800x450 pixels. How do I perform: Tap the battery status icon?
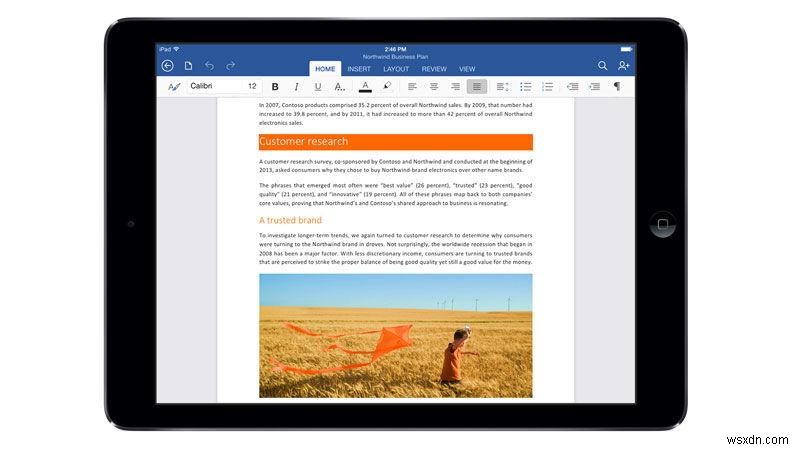click(626, 49)
